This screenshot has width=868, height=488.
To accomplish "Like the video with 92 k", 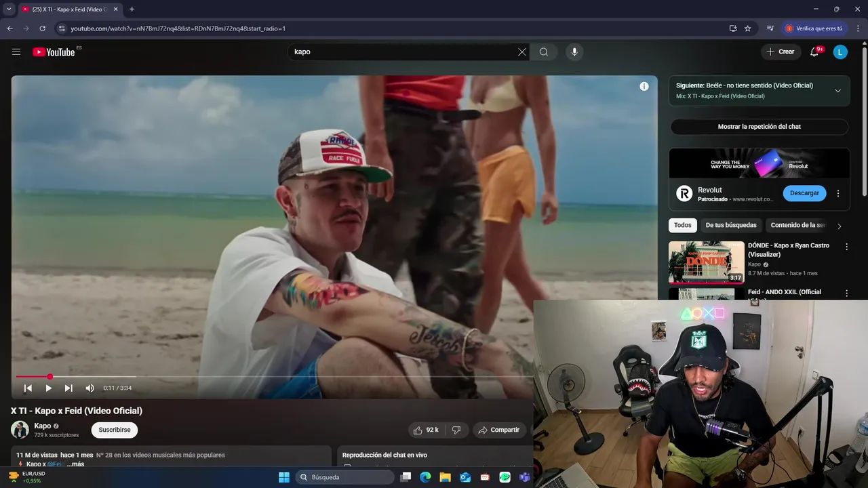I will (x=426, y=430).
